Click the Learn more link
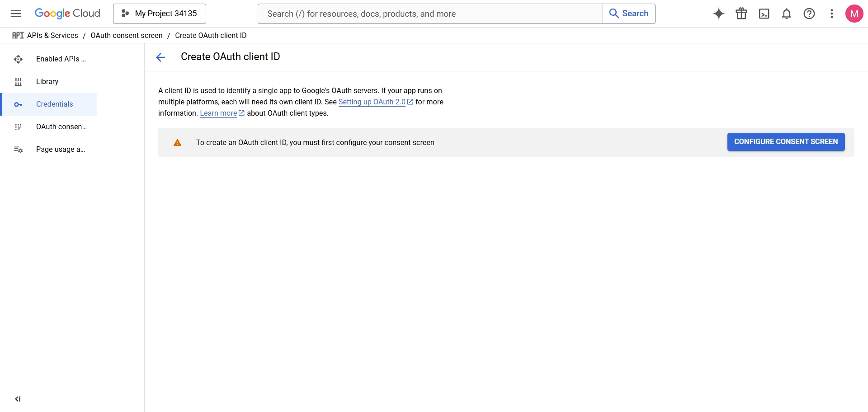This screenshot has width=868, height=412. point(218,113)
